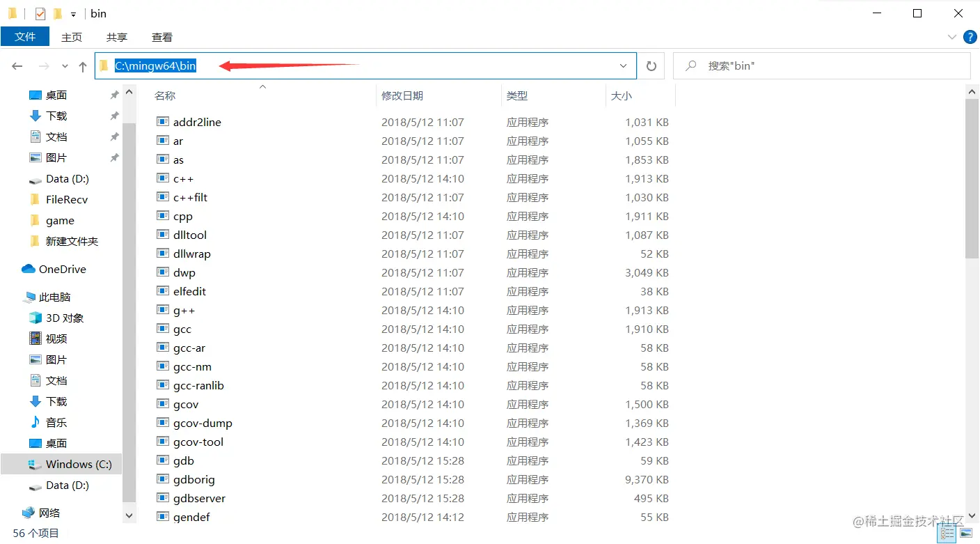Select the gcc-nm file name

(x=192, y=366)
